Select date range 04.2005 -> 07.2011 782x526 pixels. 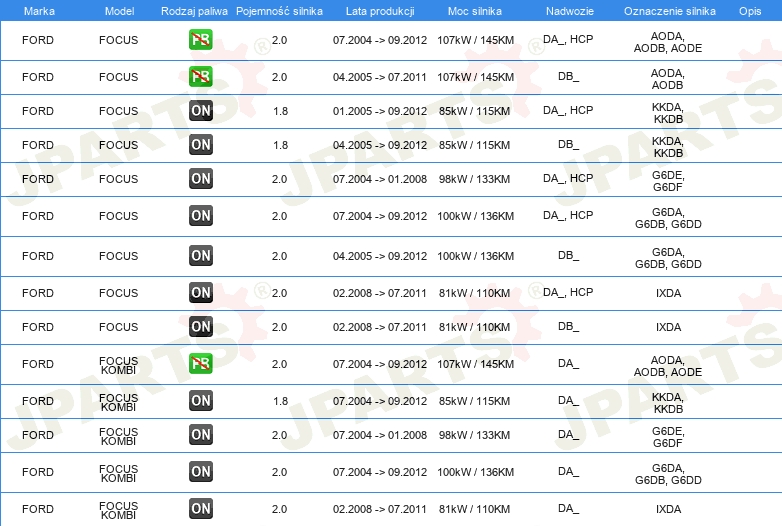click(x=380, y=77)
